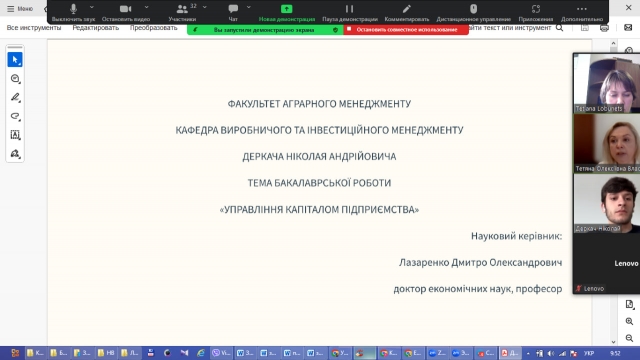Print document using printer icon
Viewport: 640px width, 360px height.
point(604,28)
